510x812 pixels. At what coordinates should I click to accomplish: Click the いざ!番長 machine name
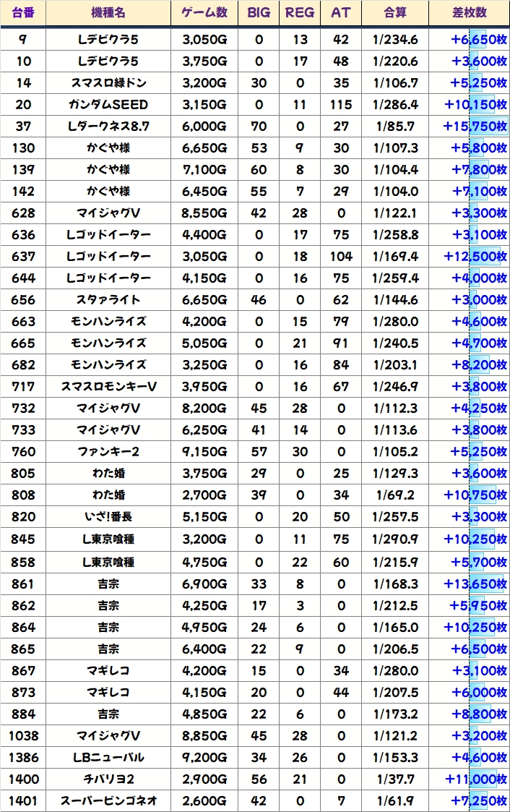tap(108, 517)
